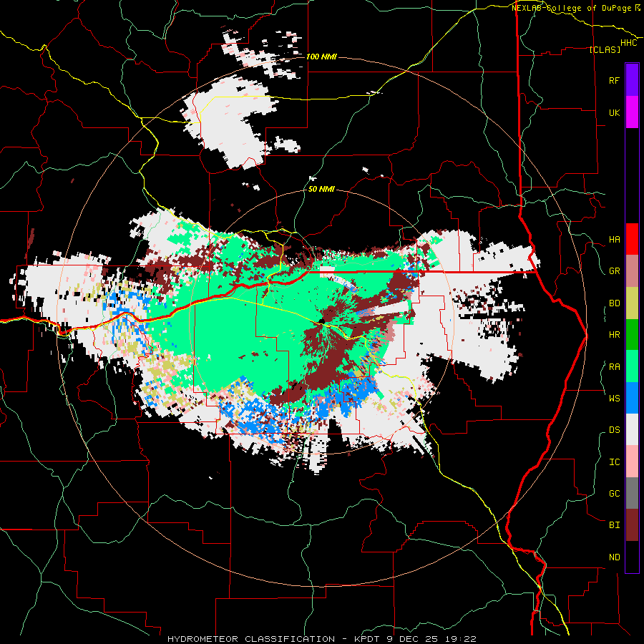The image size is (644, 644).
Task: Select the BD olive-yellow legend swatch
Action: [x=632, y=303]
